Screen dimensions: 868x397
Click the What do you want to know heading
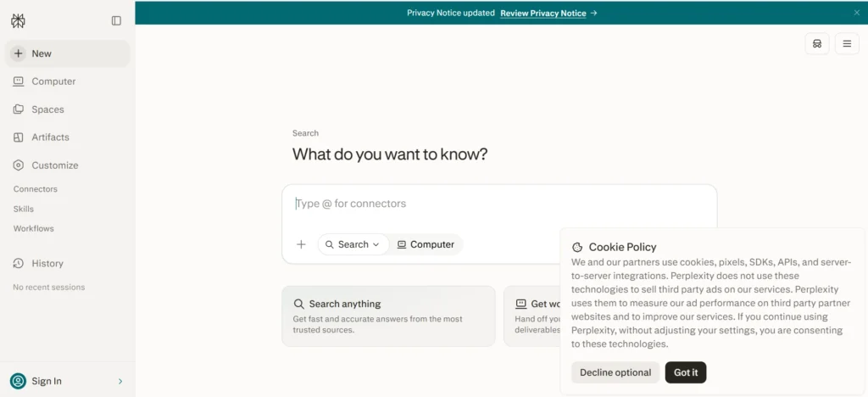[390, 154]
